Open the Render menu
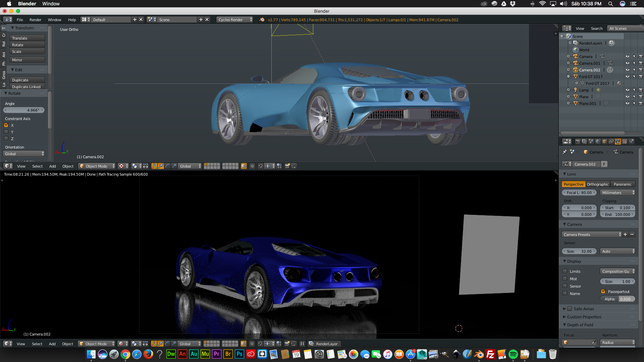This screenshot has height=362, width=644. pyautogui.click(x=35, y=20)
